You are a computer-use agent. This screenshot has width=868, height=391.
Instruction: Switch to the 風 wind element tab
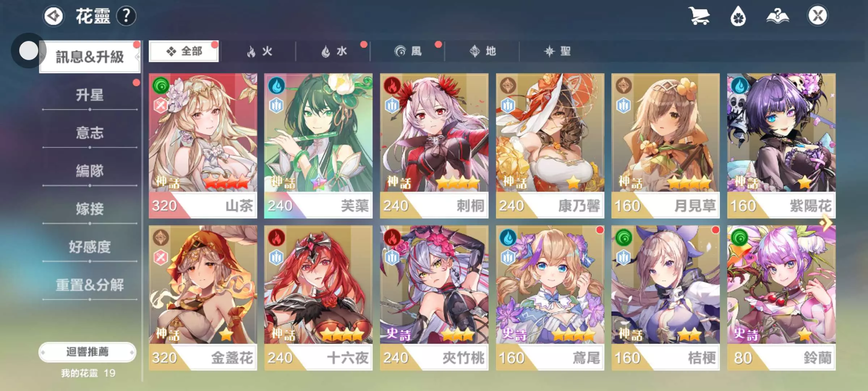[x=408, y=51]
